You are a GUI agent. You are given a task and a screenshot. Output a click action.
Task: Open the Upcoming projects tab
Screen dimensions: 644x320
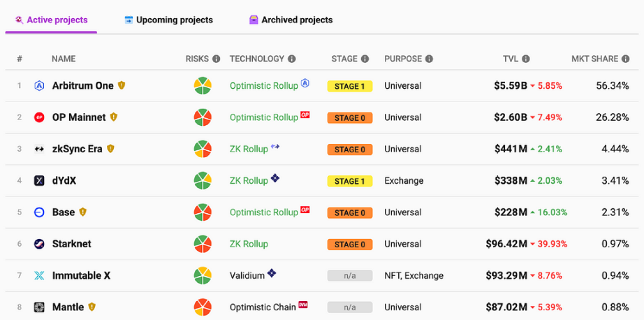[168, 20]
